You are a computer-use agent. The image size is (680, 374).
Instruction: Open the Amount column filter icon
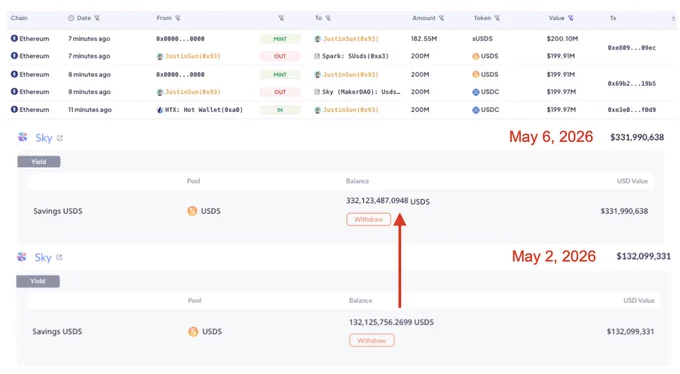tap(441, 18)
